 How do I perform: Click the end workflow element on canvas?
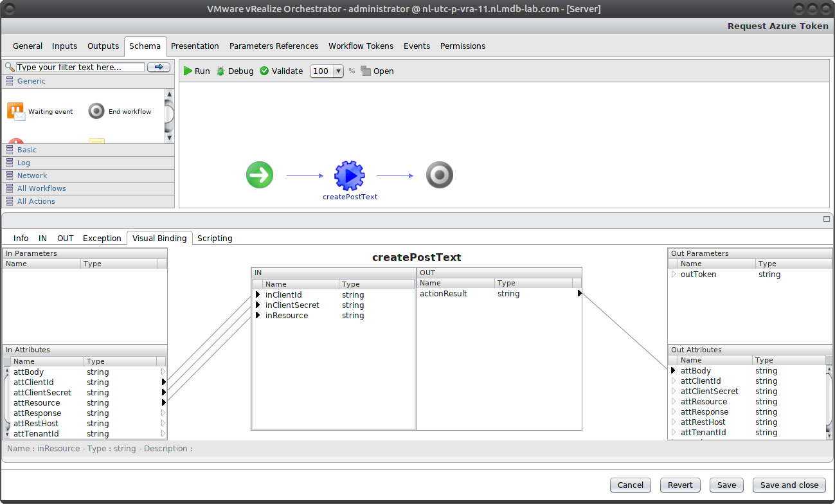(x=439, y=174)
